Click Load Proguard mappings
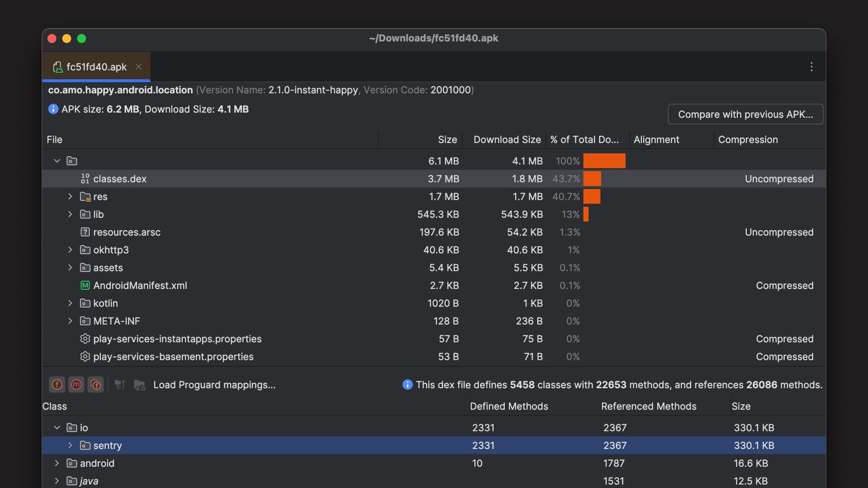Image resolution: width=868 pixels, height=488 pixels. point(214,385)
